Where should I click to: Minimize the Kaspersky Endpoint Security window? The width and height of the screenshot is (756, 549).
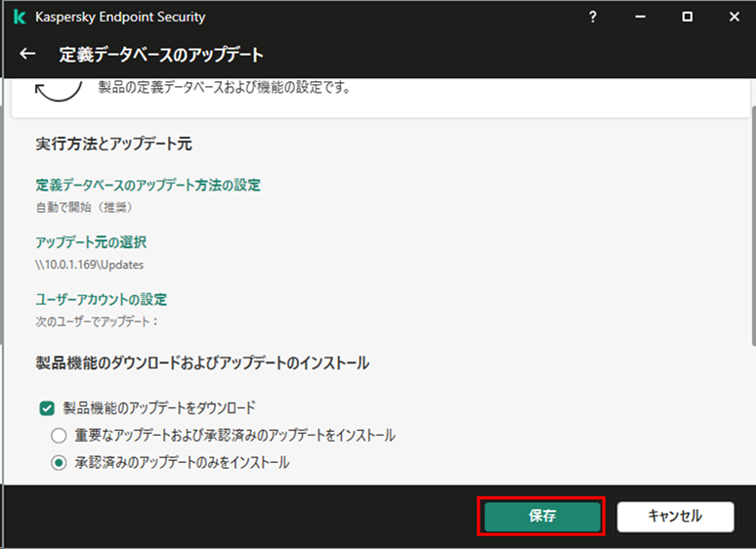click(x=640, y=17)
